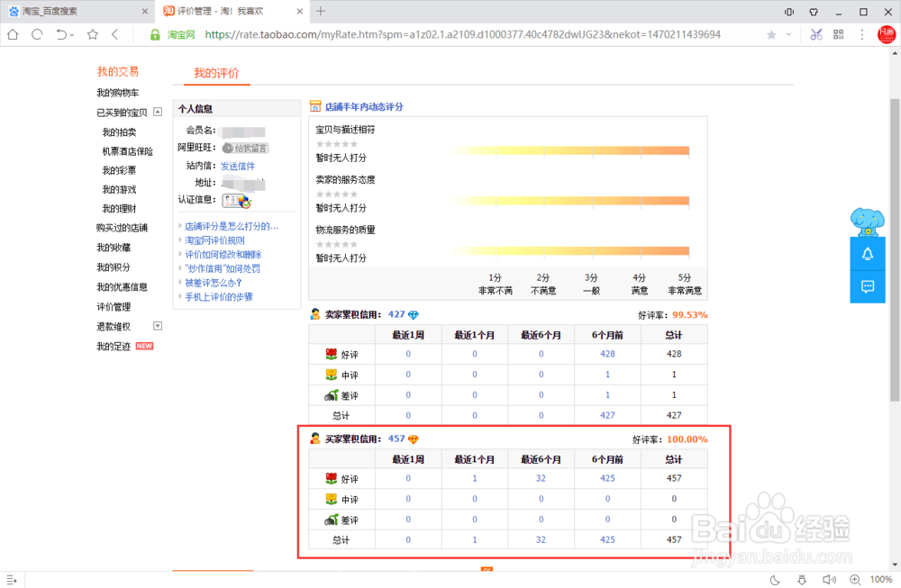This screenshot has height=588, width=901.
Task: Open the 我的评价 tab
Action: (x=216, y=73)
